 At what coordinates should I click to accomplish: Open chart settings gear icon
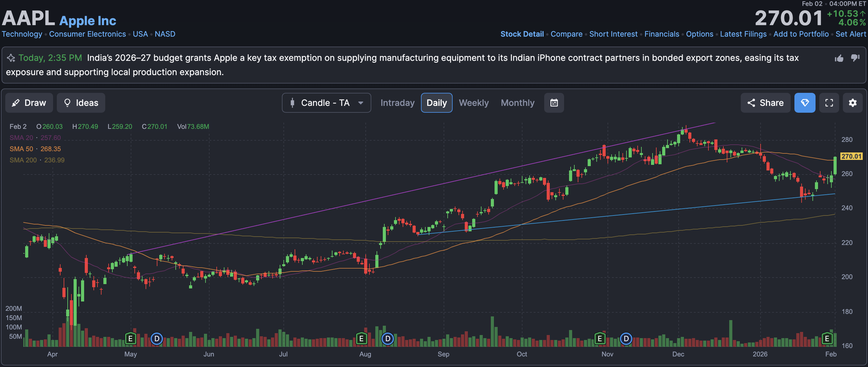tap(852, 103)
